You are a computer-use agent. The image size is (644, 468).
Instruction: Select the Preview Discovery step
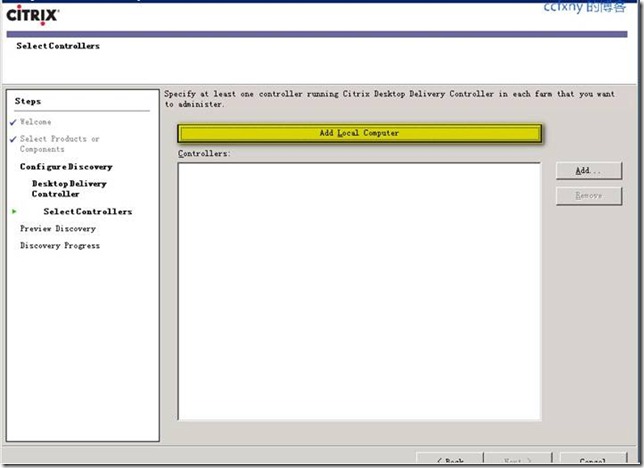pos(58,228)
